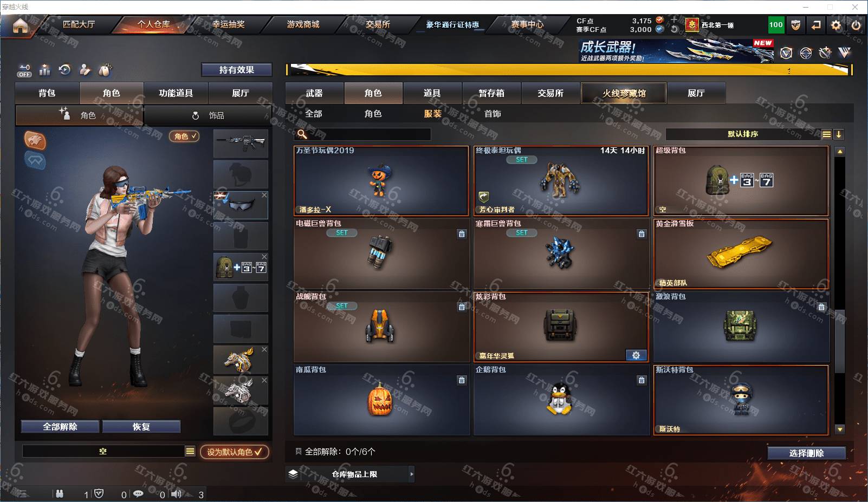The width and height of the screenshot is (868, 502).
Task: Go to the home lobby icon
Action: (x=20, y=25)
